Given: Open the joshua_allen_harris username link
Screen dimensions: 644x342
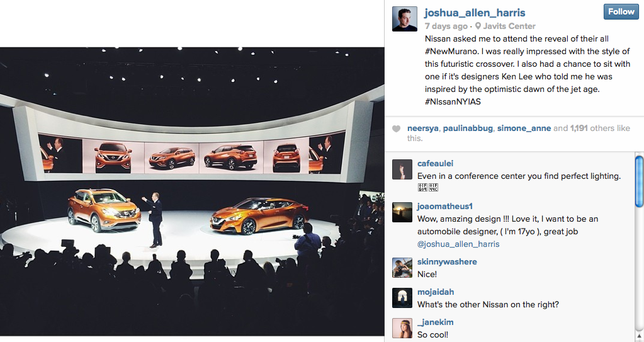Looking at the screenshot, I should [475, 13].
